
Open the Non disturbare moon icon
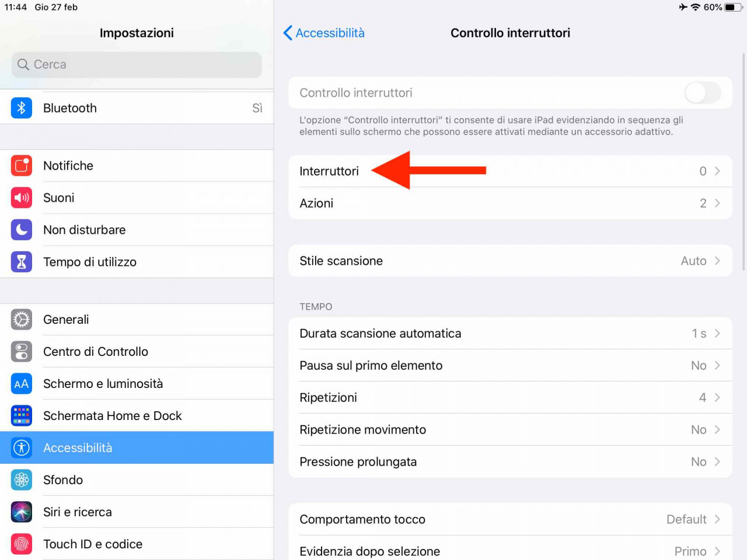coord(22,230)
